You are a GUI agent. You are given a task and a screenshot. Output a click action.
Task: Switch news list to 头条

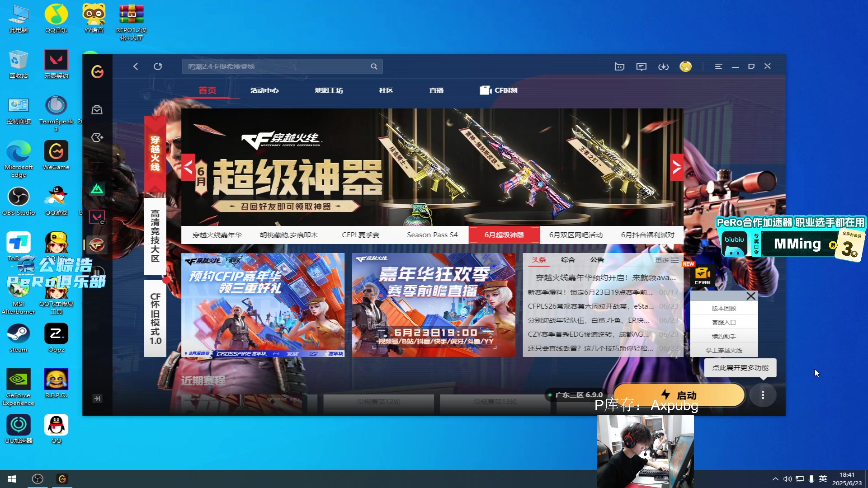(x=538, y=260)
